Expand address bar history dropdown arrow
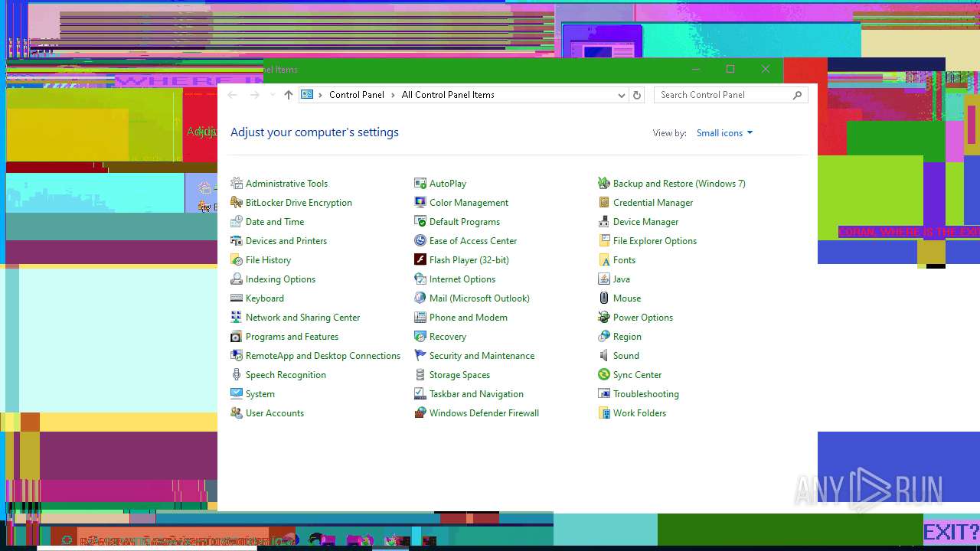Image resolution: width=980 pixels, height=551 pixels. pyautogui.click(x=621, y=95)
